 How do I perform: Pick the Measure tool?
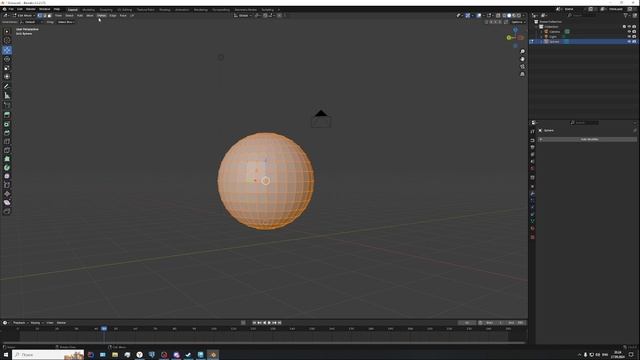click(x=7, y=96)
